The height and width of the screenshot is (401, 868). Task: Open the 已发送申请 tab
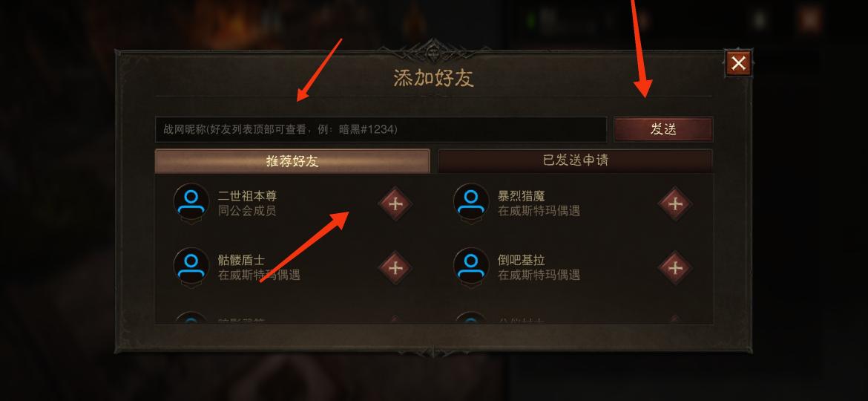click(575, 161)
